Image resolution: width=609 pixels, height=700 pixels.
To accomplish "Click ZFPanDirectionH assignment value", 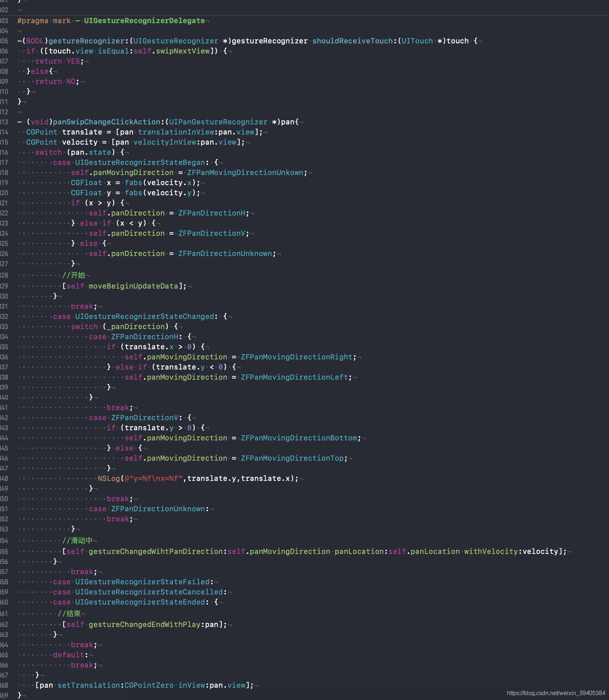I will pos(212,213).
